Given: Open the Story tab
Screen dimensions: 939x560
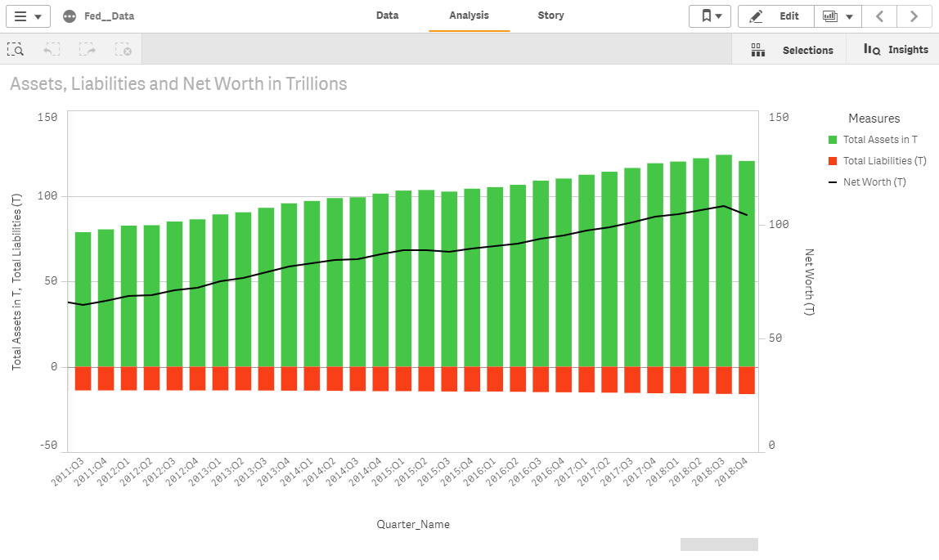Looking at the screenshot, I should 550,16.
